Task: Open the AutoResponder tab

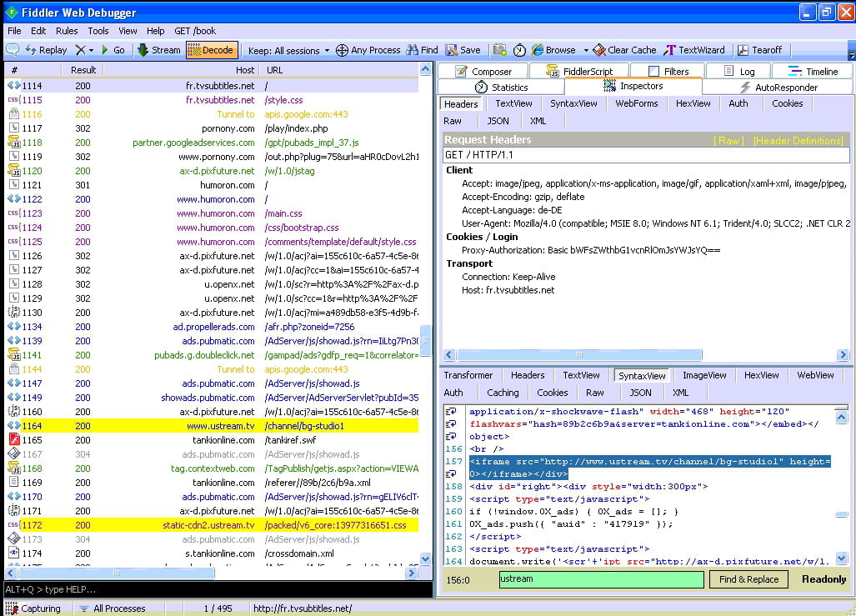Action: coord(778,88)
